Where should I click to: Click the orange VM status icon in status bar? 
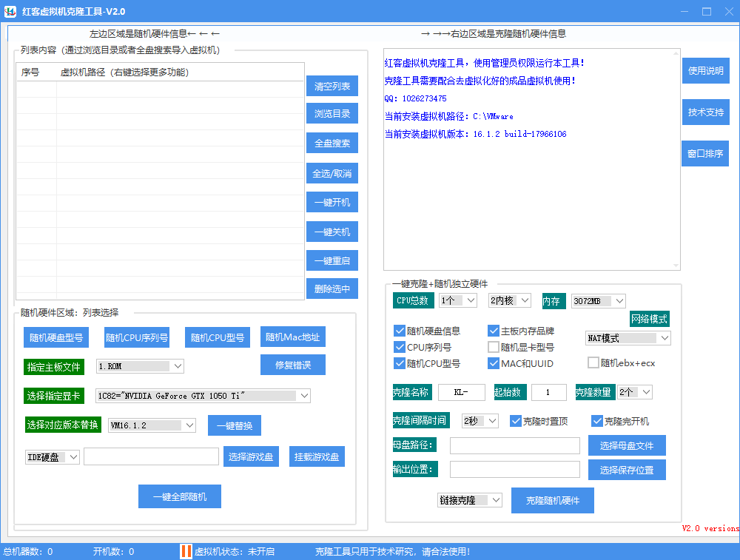click(186, 551)
